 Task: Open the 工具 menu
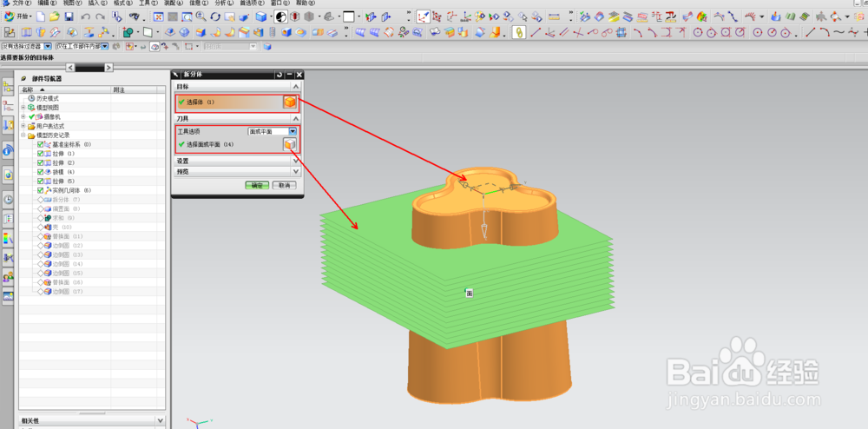tap(148, 3)
